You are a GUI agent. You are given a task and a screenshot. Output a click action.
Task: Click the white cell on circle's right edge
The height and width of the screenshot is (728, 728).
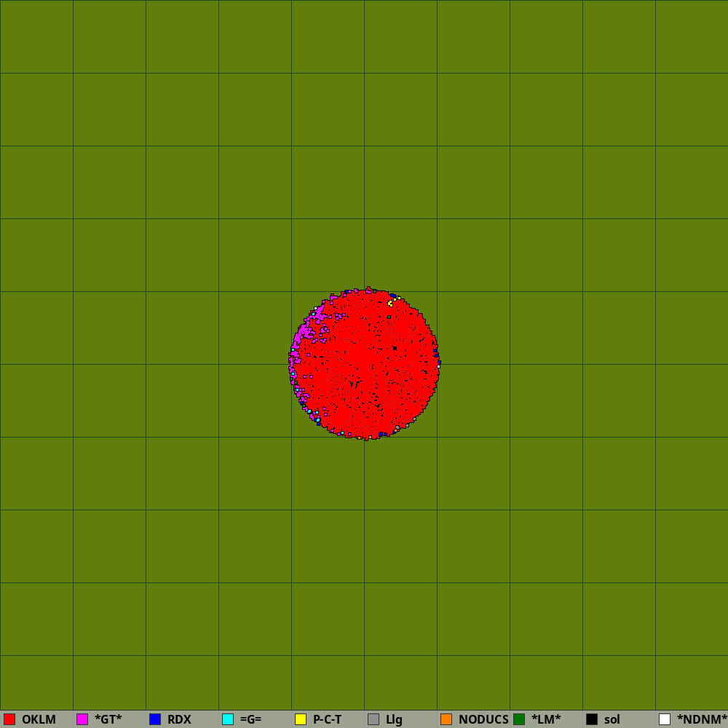click(438, 366)
